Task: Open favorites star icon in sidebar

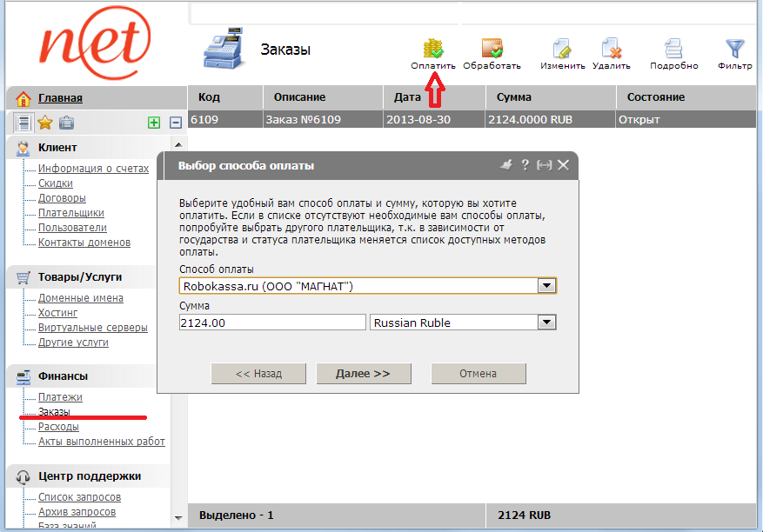Action: tap(45, 123)
